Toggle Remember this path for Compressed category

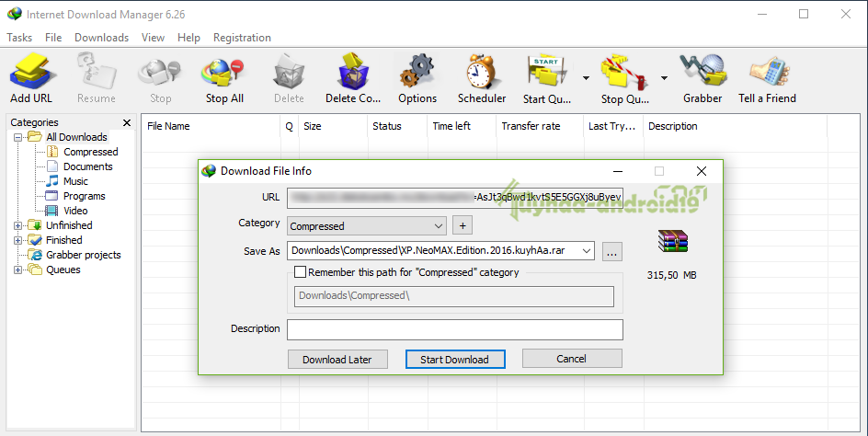point(300,272)
